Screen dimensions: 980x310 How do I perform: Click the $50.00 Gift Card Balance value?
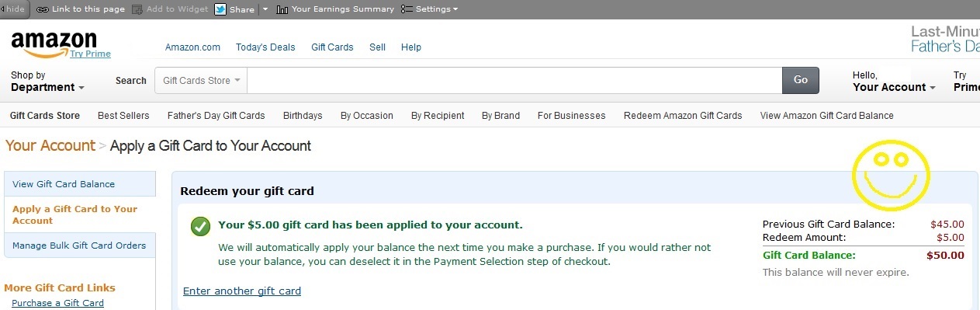[945, 255]
